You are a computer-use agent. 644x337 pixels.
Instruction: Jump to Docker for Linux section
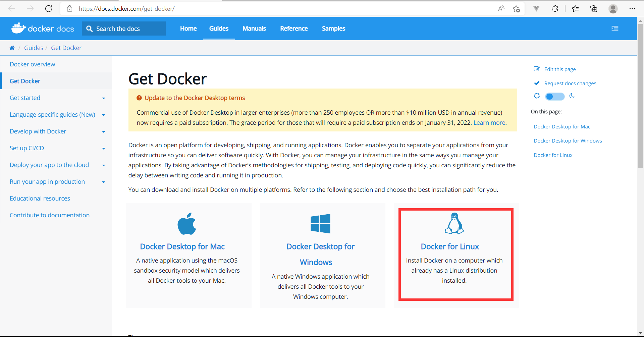tap(553, 155)
